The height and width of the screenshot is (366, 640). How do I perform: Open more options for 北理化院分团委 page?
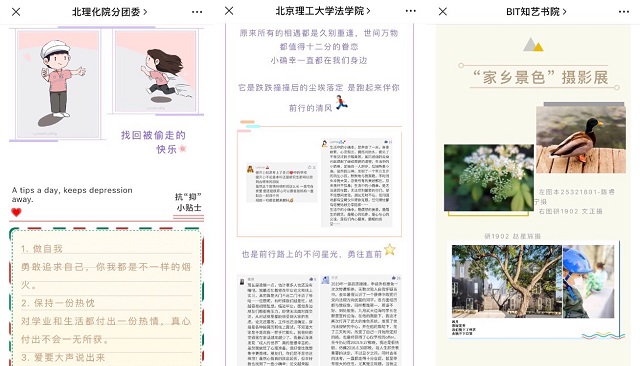click(197, 12)
